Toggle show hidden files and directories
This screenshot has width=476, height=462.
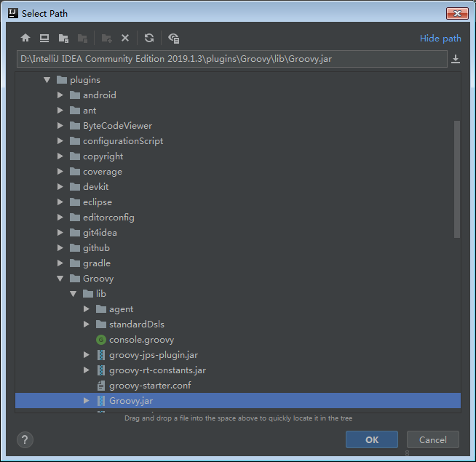tap(174, 39)
